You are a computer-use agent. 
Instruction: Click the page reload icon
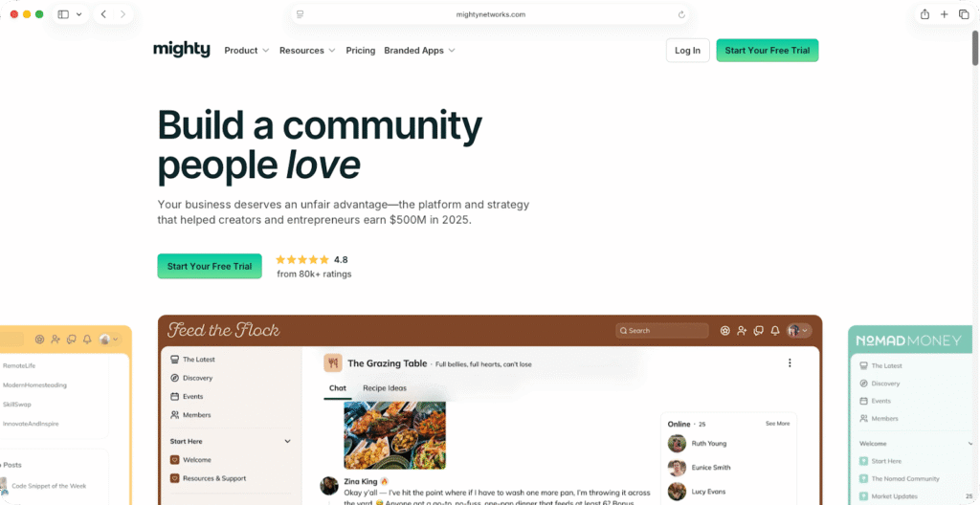coord(681,14)
